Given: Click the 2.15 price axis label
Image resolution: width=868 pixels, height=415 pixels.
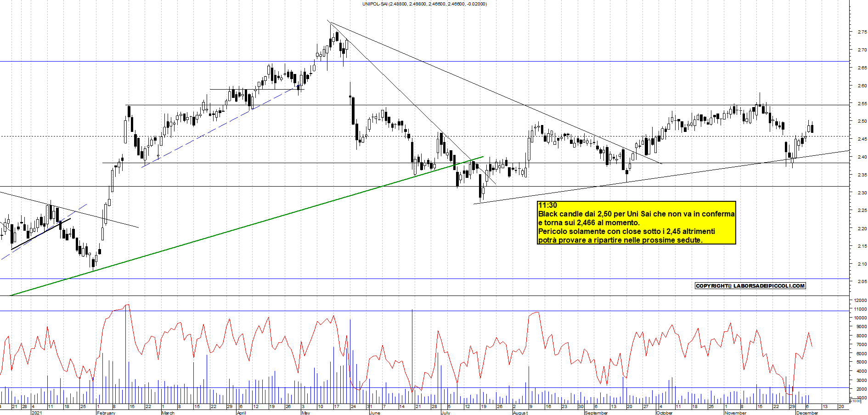Looking at the screenshot, I should click(x=862, y=246).
